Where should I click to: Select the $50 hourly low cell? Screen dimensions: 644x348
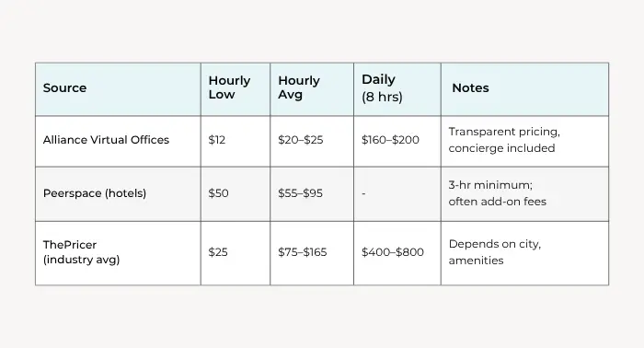coord(236,194)
